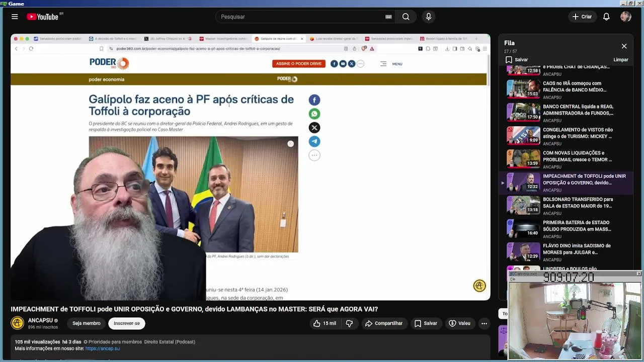The image size is (644, 362).
Task: Click the Poder360 logo in video
Action: pyautogui.click(x=109, y=63)
